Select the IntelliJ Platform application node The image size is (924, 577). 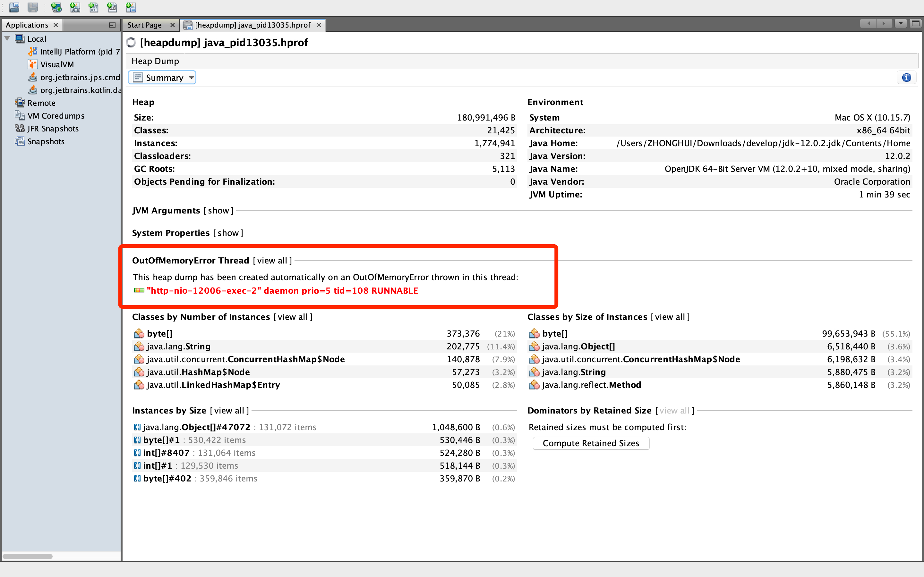coord(76,52)
